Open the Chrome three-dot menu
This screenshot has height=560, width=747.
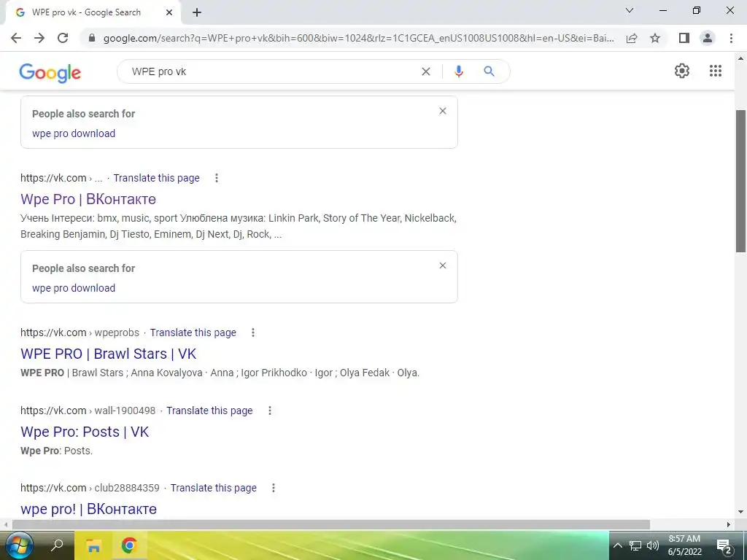[x=731, y=38]
